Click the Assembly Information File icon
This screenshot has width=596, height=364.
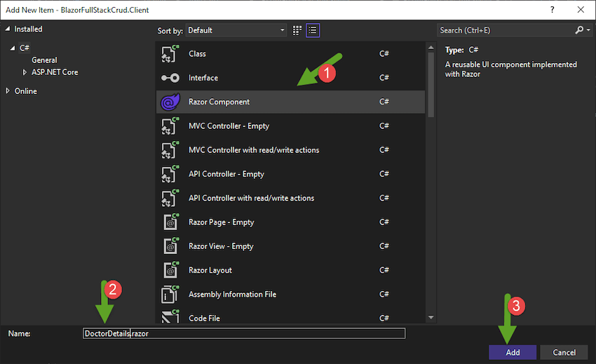[169, 295]
